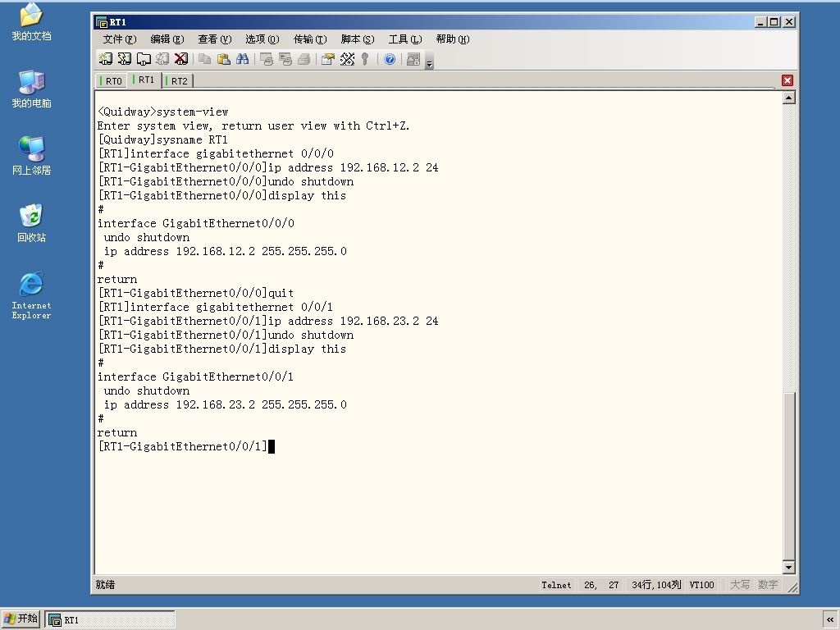Click the Internet Explorer desktop icon
The height and width of the screenshot is (630, 840).
[32, 295]
